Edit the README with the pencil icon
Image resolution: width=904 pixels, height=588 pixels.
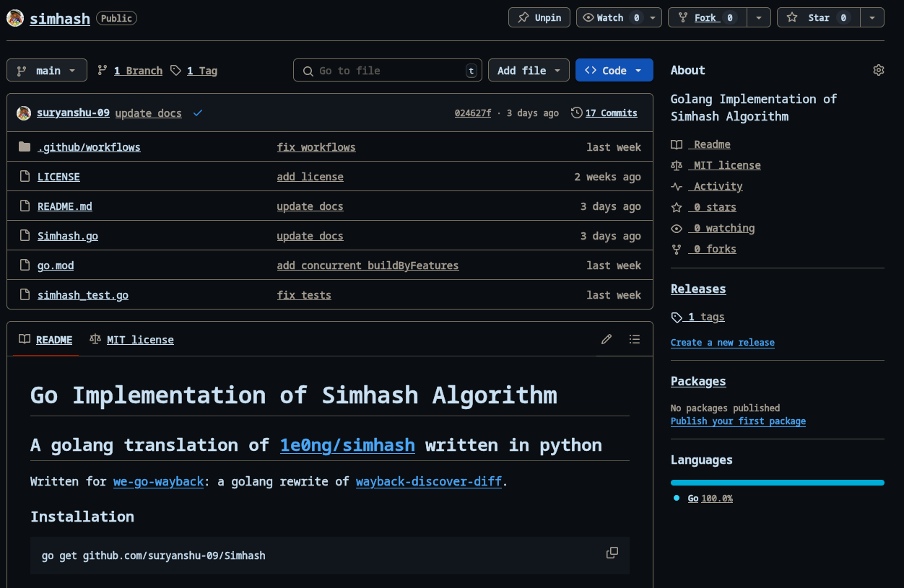pyautogui.click(x=607, y=339)
